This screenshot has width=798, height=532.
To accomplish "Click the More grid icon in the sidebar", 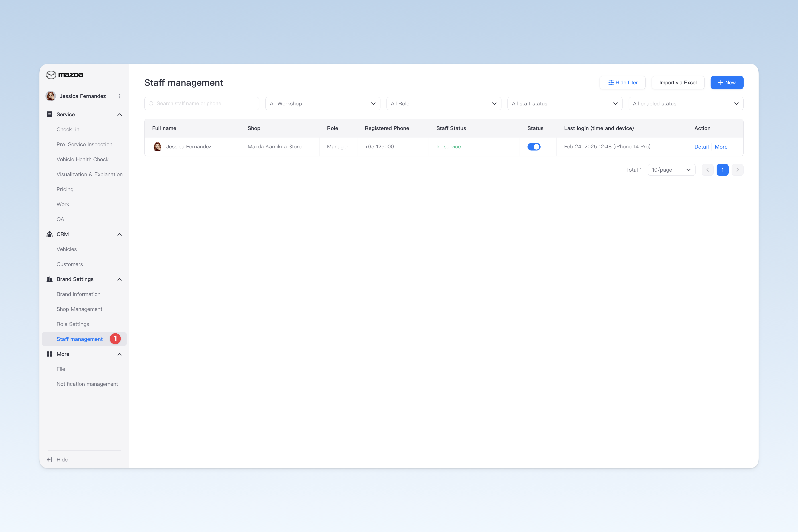I will [x=49, y=354].
